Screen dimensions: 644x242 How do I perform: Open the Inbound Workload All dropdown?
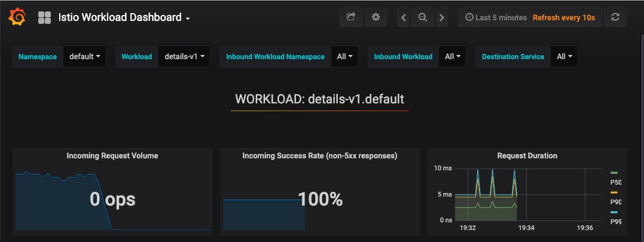tap(453, 57)
